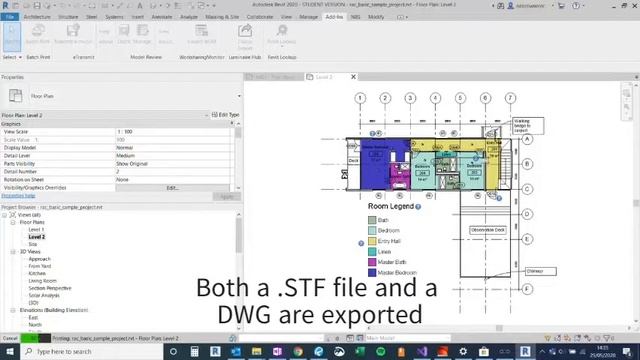Click the Revit application logo icon
Viewport: 640px width, 360px height.
point(5,5)
